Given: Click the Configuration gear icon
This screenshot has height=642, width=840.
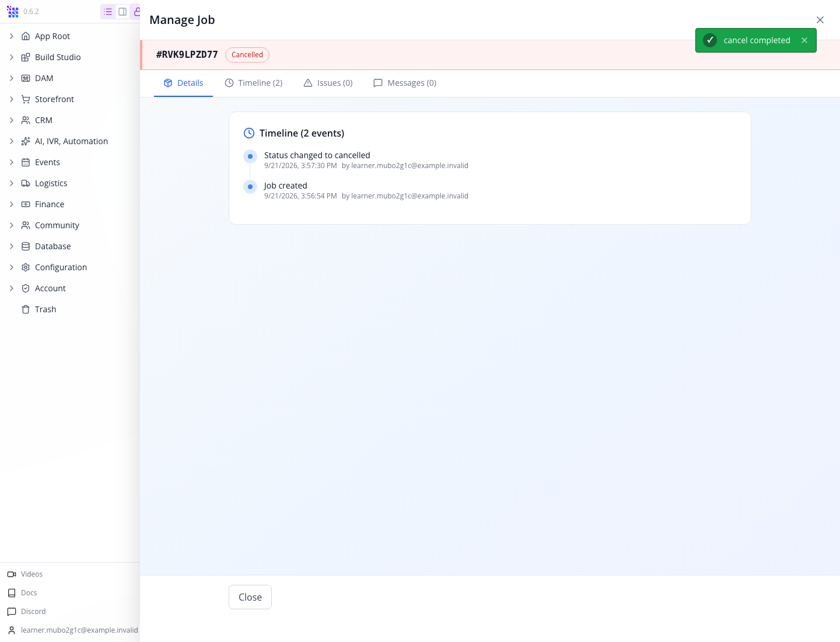Looking at the screenshot, I should tap(26, 267).
